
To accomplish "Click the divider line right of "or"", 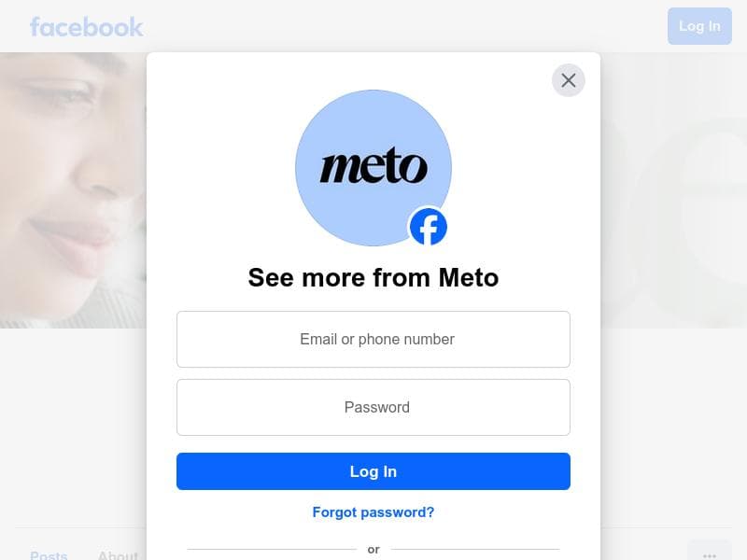I will click(475, 549).
